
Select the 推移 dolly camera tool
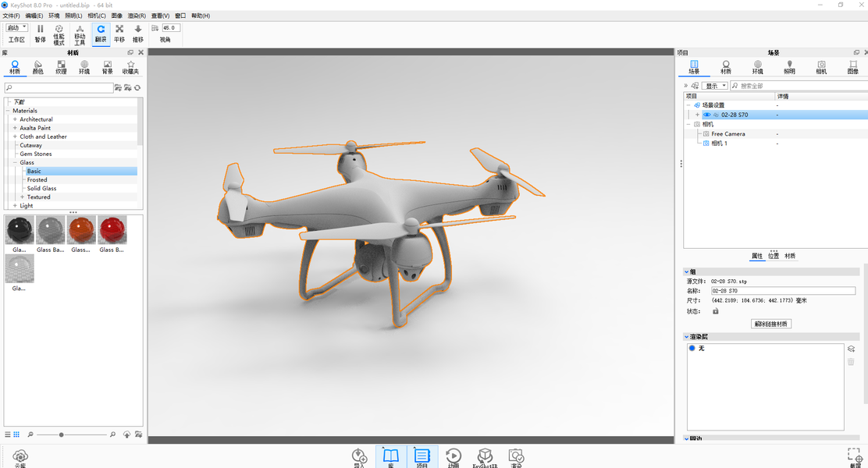[138, 34]
